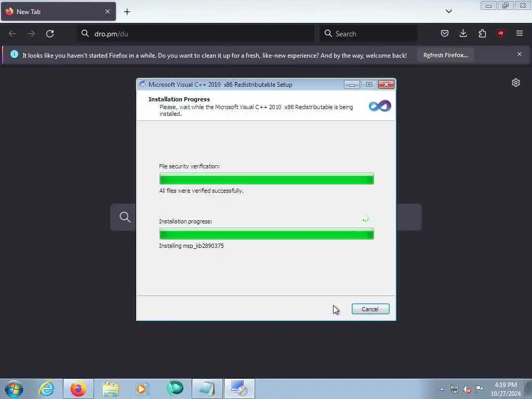Click the Visual C++ Setup title bar icon
The width and height of the screenshot is (532, 399).
click(142, 85)
